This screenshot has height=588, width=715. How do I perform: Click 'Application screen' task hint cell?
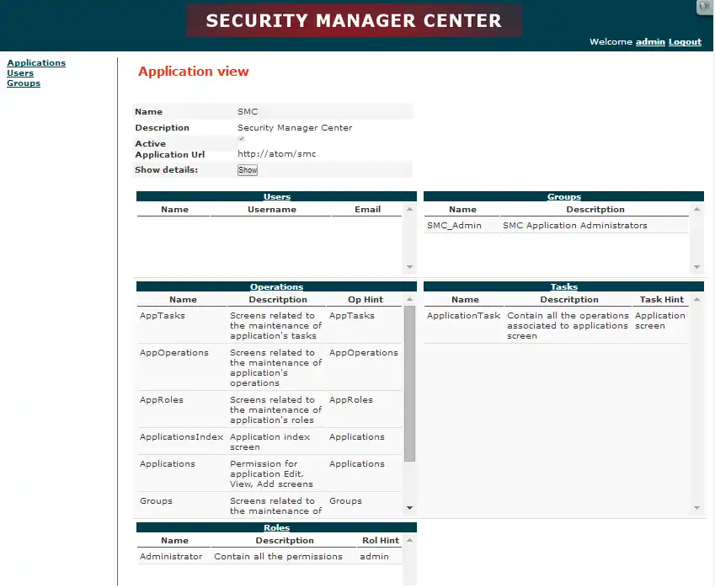[659, 321]
